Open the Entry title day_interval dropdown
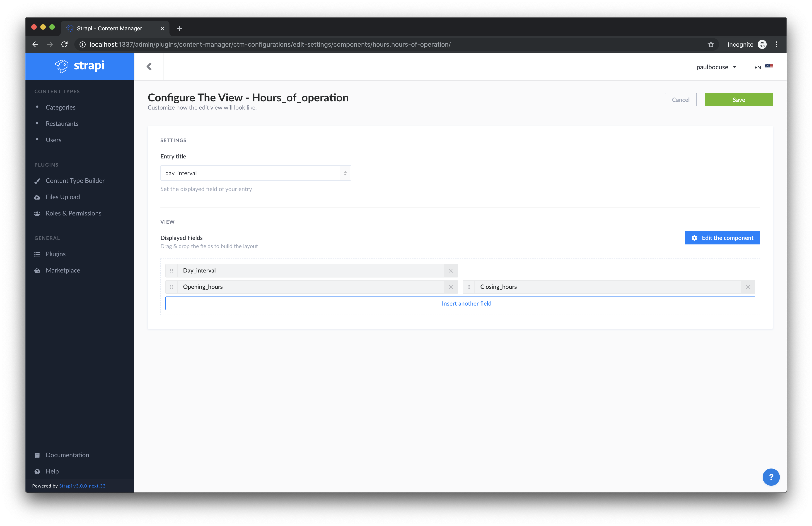The image size is (812, 526). coord(256,173)
